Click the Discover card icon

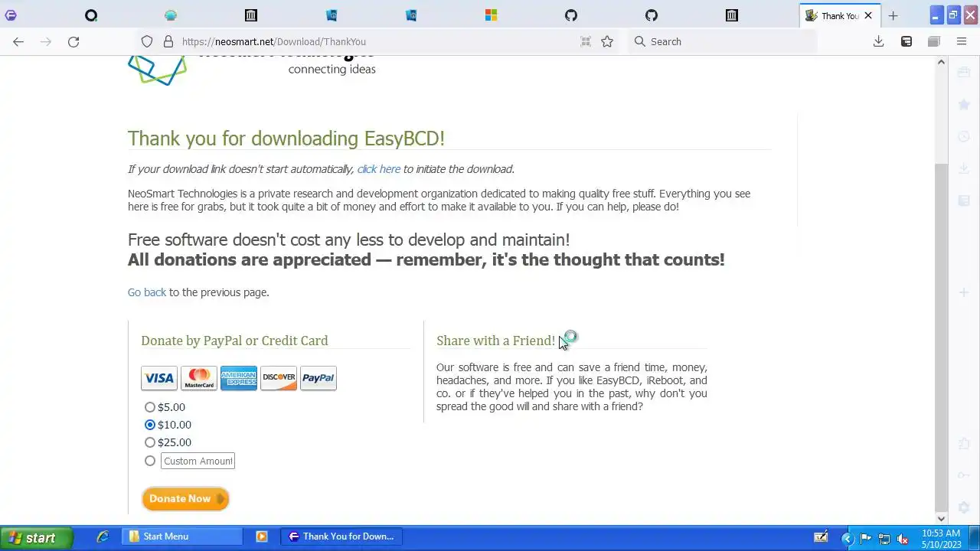coord(279,378)
